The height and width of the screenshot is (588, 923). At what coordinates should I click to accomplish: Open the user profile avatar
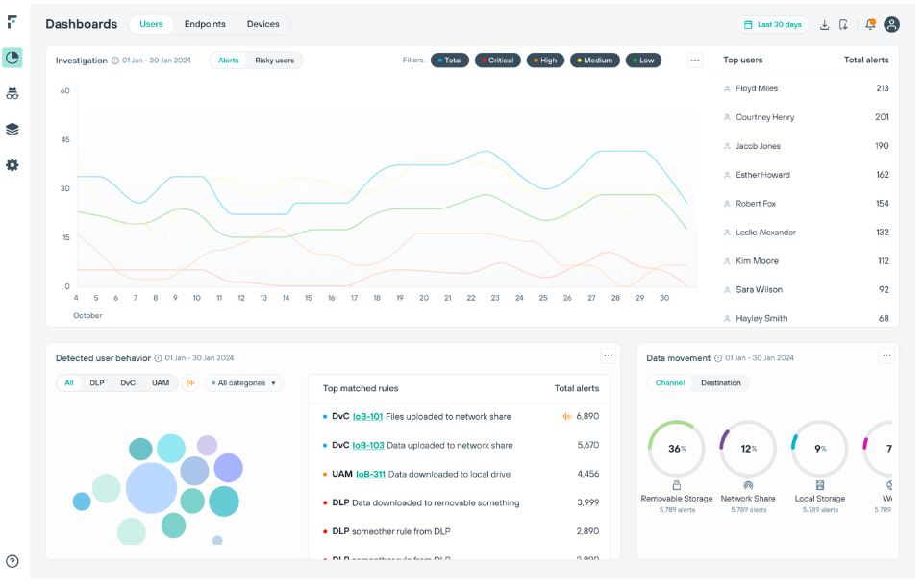[x=891, y=24]
